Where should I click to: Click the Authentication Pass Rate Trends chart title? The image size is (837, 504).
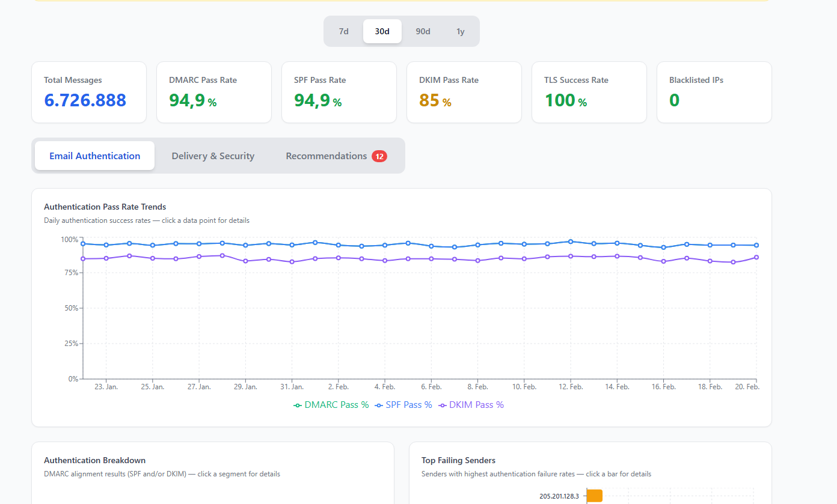point(105,207)
